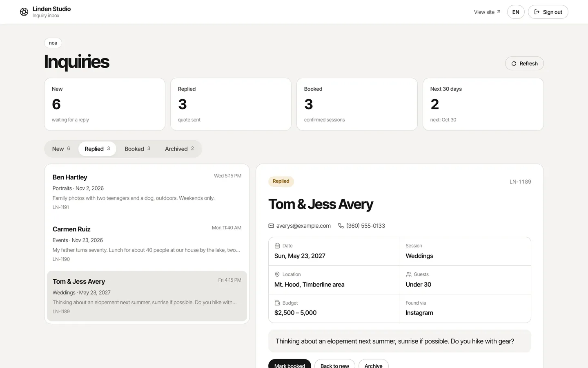
Task: Open the Booked tab
Action: 138,149
